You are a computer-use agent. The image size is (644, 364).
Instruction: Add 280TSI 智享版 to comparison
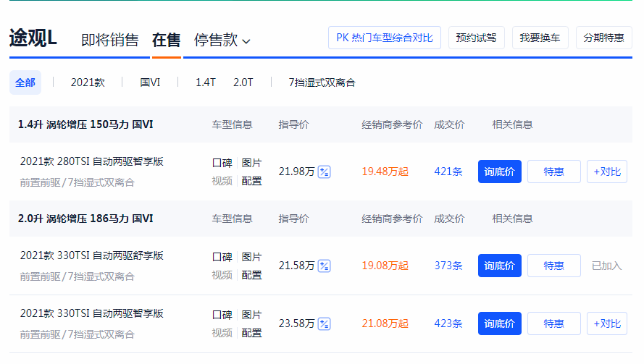(606, 172)
